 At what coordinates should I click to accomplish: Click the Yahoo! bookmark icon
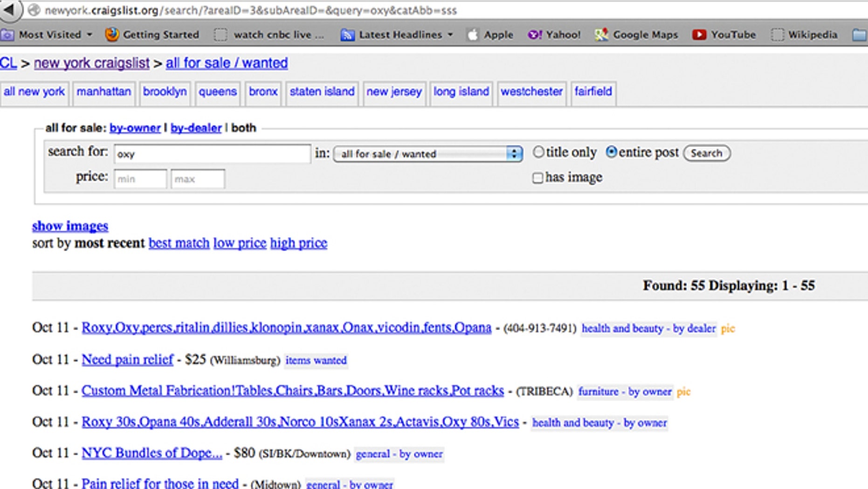534,35
